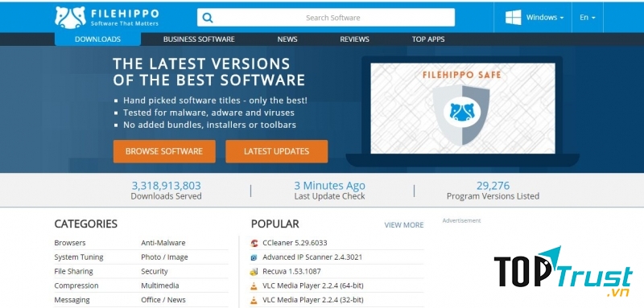The image size is (644, 308).
Task: Select the Downloads tab
Action: point(97,39)
